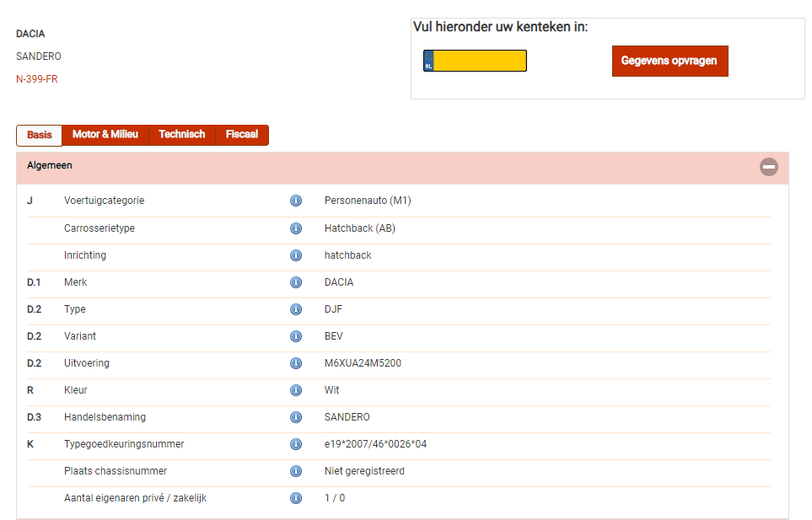Click info icon beside Carrosserietype

click(296, 228)
